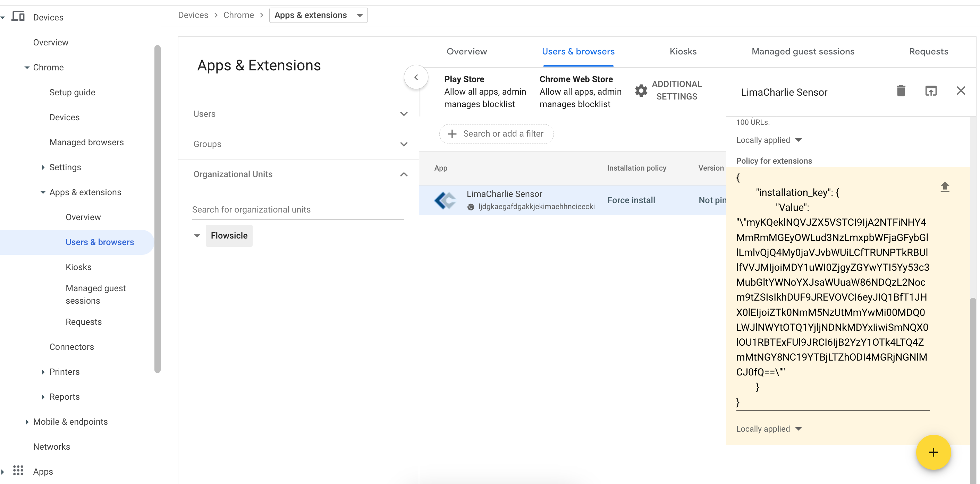Click the extension ID ljdgkaegafdgakkjekimaehhneieecki
The image size is (980, 484).
click(x=536, y=207)
